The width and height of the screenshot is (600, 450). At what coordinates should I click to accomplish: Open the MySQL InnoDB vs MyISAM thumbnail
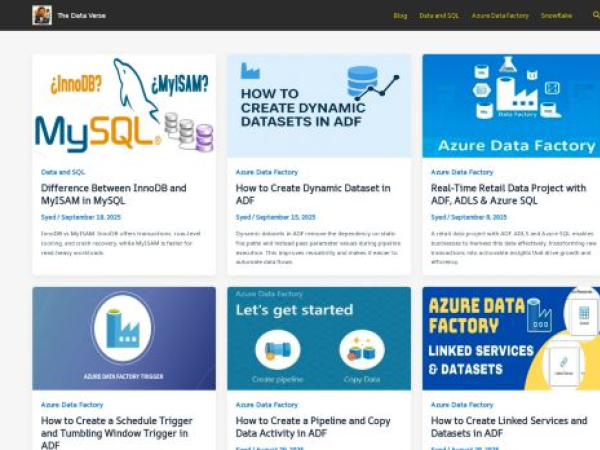pyautogui.click(x=123, y=105)
